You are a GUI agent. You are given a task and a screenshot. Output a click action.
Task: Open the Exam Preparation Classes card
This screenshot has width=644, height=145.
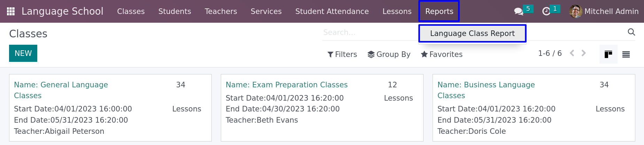(x=322, y=108)
